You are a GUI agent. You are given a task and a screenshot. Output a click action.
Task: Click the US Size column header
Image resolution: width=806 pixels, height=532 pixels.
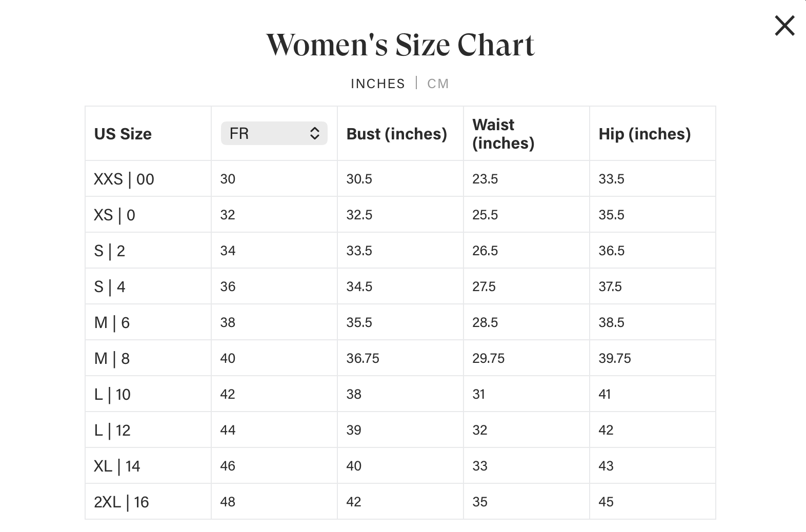tap(123, 134)
